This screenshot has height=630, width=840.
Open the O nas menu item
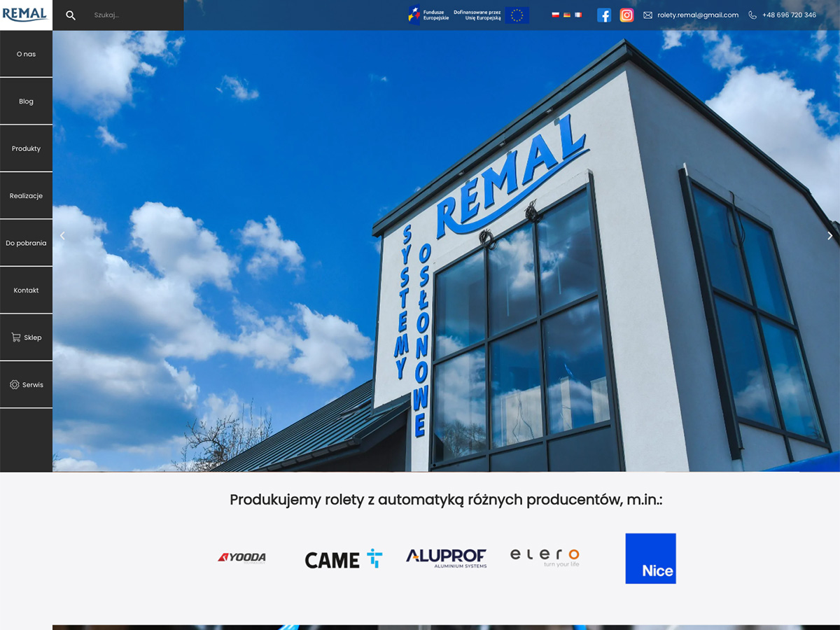26,54
